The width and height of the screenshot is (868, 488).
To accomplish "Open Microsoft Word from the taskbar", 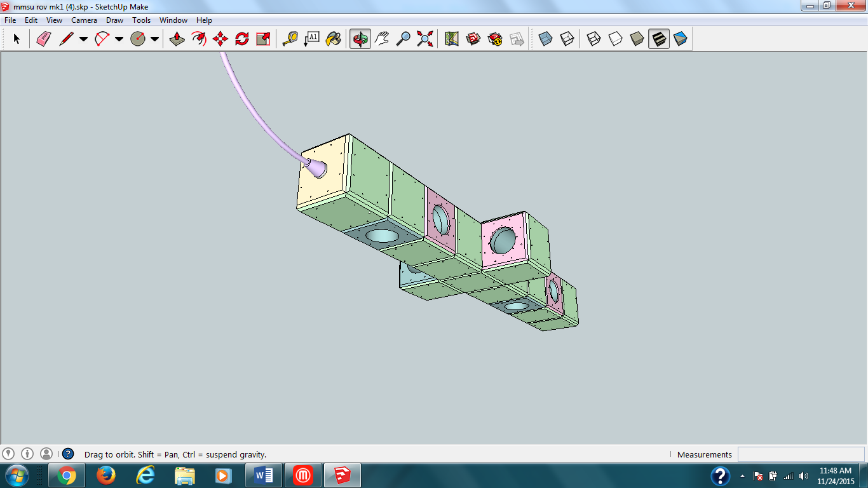I will pos(263,475).
